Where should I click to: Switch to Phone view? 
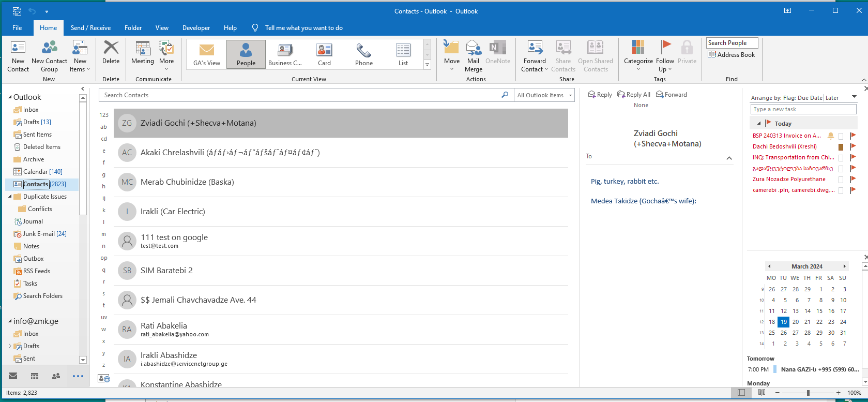[x=363, y=54]
